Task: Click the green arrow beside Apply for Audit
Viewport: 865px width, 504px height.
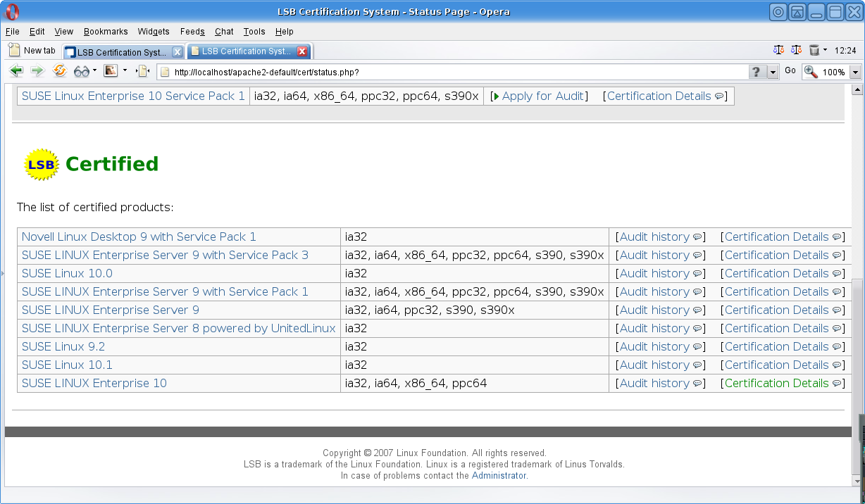Action: click(x=496, y=96)
